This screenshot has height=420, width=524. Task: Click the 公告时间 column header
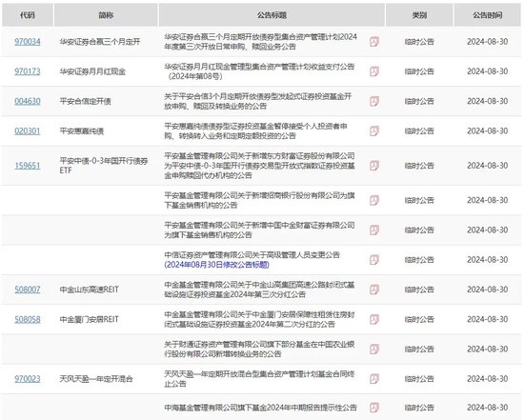[487, 15]
